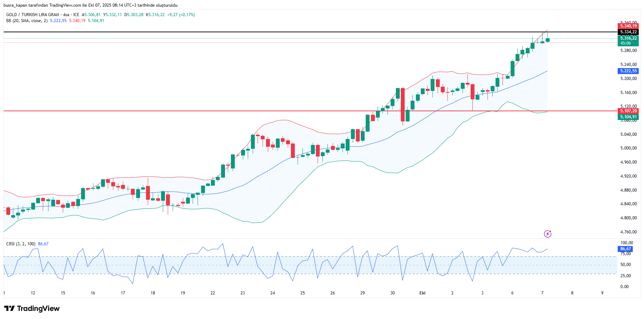644x319 pixels.
Task: Click the green 5.316,22 current price label
Action: tap(628, 38)
